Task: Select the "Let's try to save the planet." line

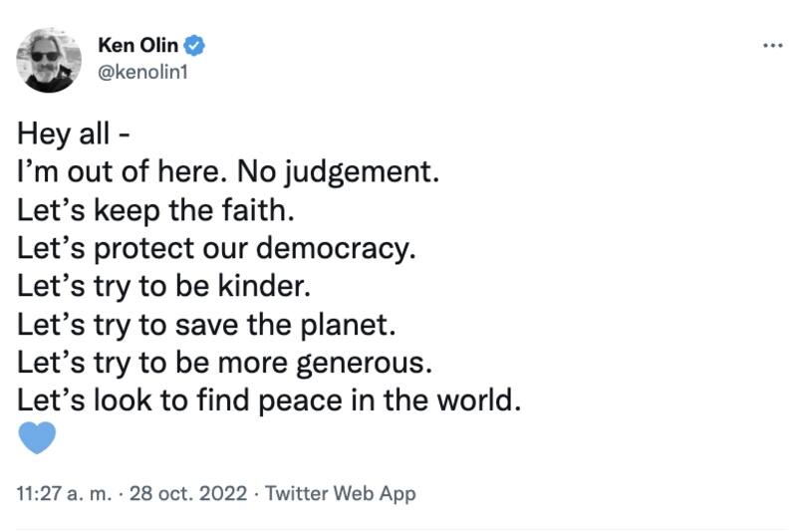Action: point(199,324)
